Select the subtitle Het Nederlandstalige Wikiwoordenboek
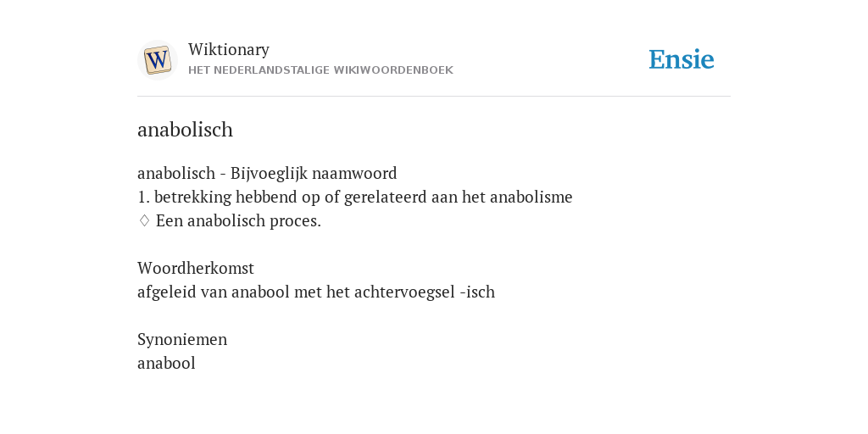The image size is (868, 434). pos(320,70)
